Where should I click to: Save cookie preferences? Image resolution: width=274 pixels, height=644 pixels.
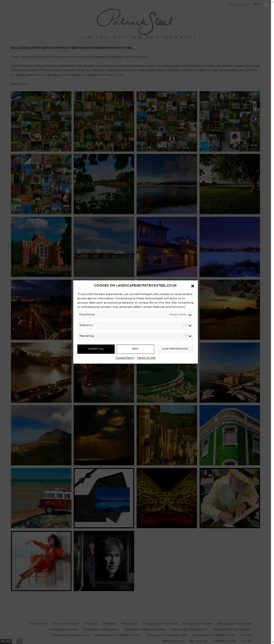175,349
